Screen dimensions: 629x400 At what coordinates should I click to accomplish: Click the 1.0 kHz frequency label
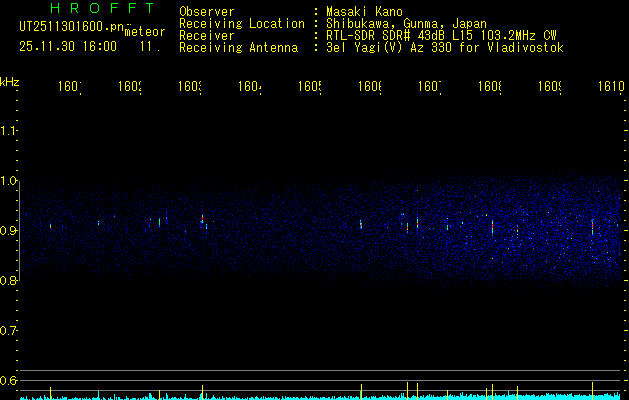(x=9, y=181)
